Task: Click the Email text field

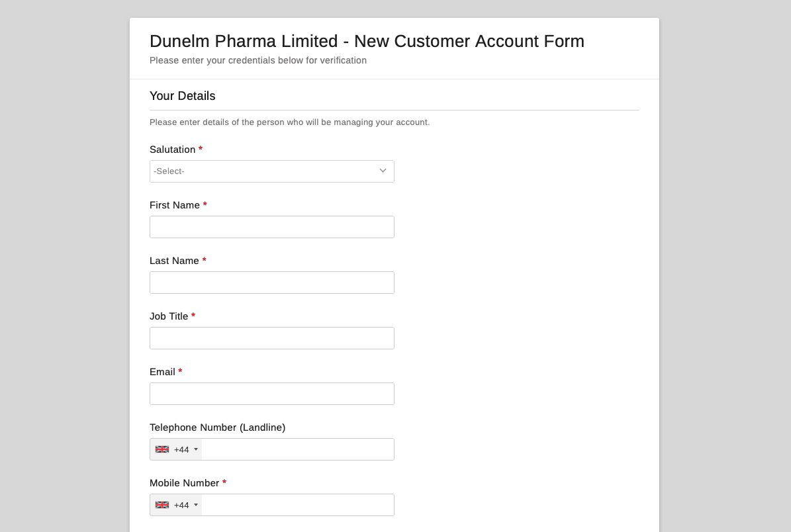Action: [x=271, y=394]
